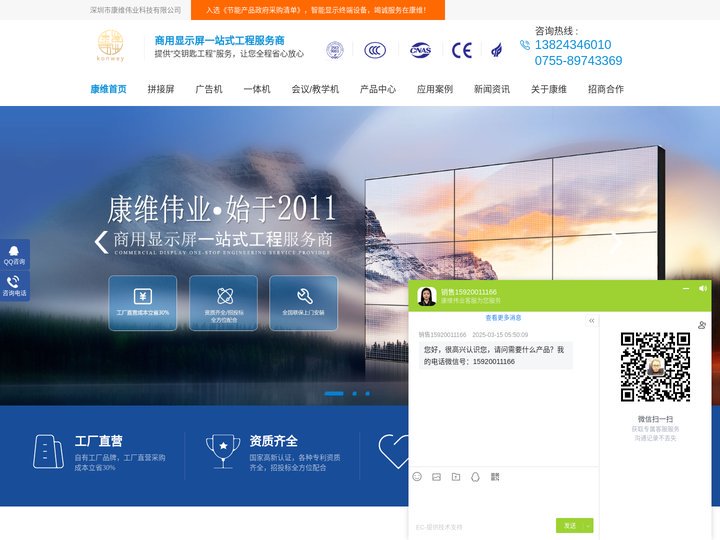Click the 微信扫一扫 label

coord(655,419)
